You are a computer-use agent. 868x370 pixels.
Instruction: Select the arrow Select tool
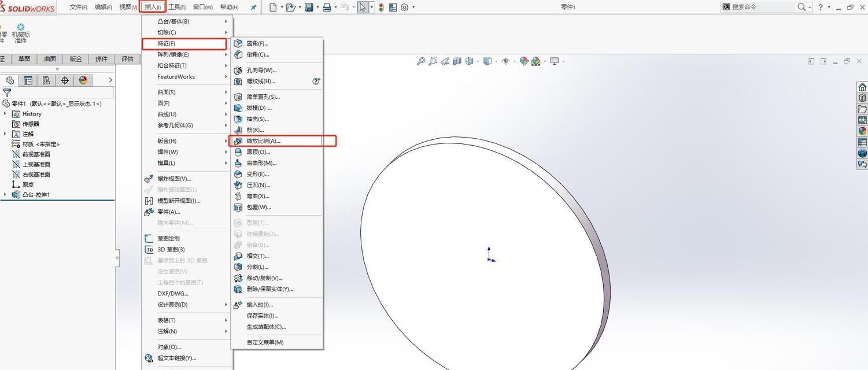point(361,6)
